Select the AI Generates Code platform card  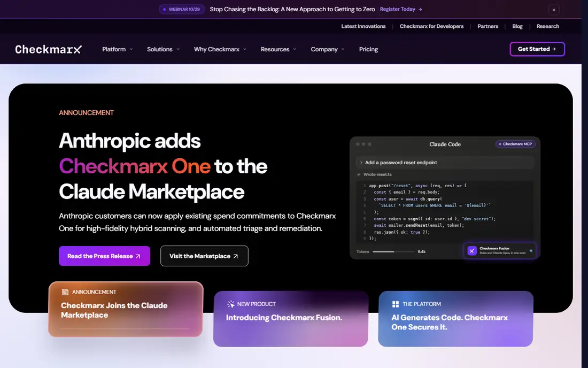pos(455,318)
